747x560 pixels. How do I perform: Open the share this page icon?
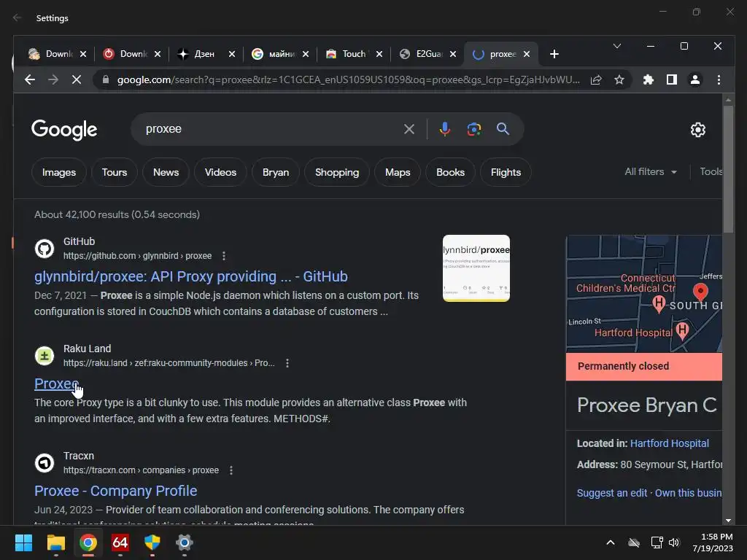click(596, 79)
